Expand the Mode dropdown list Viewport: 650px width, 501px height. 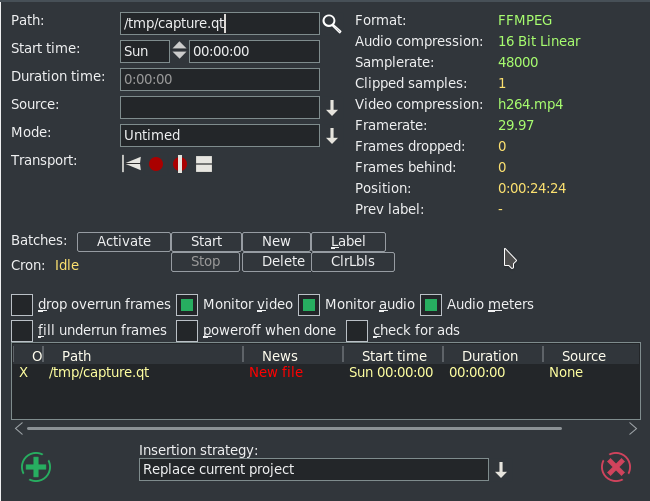point(332,135)
